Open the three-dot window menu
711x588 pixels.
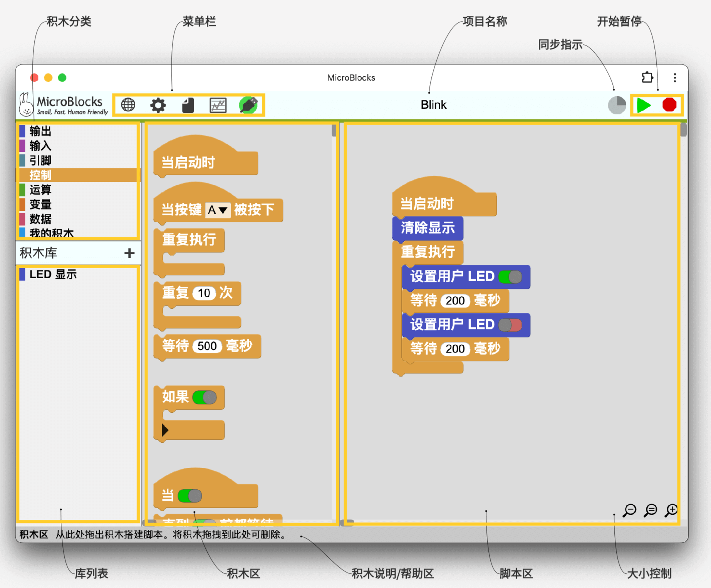675,78
